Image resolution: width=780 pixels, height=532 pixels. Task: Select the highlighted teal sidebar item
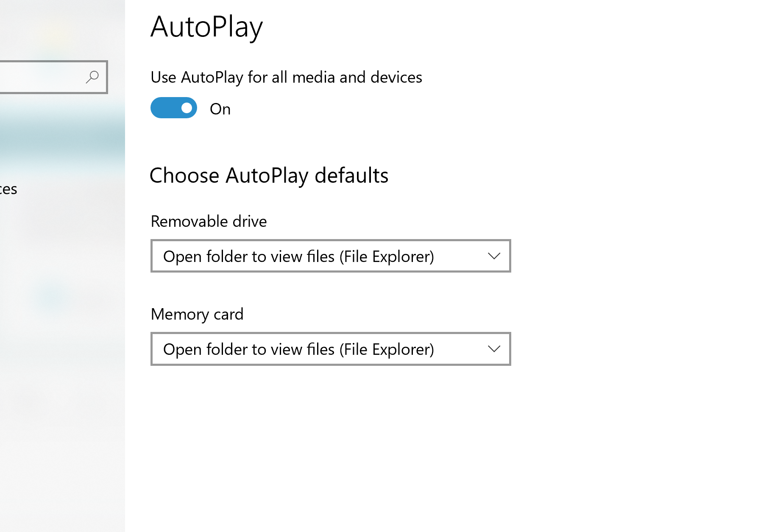[62, 134]
